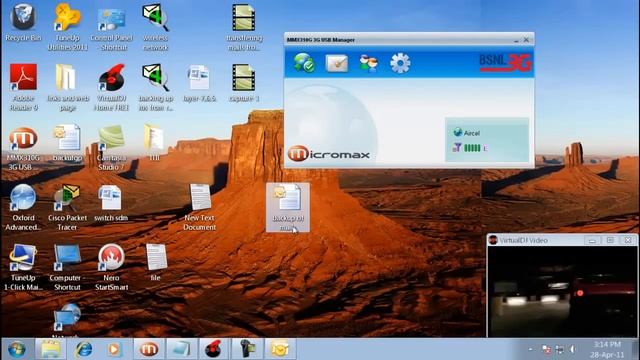
Task: Select the backing up mail file icon
Action: (x=156, y=87)
